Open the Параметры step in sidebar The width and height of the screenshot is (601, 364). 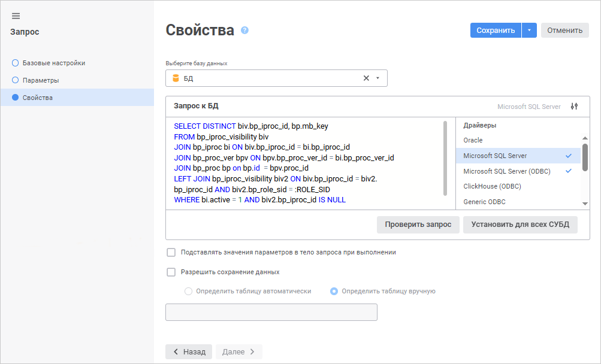[x=40, y=80]
